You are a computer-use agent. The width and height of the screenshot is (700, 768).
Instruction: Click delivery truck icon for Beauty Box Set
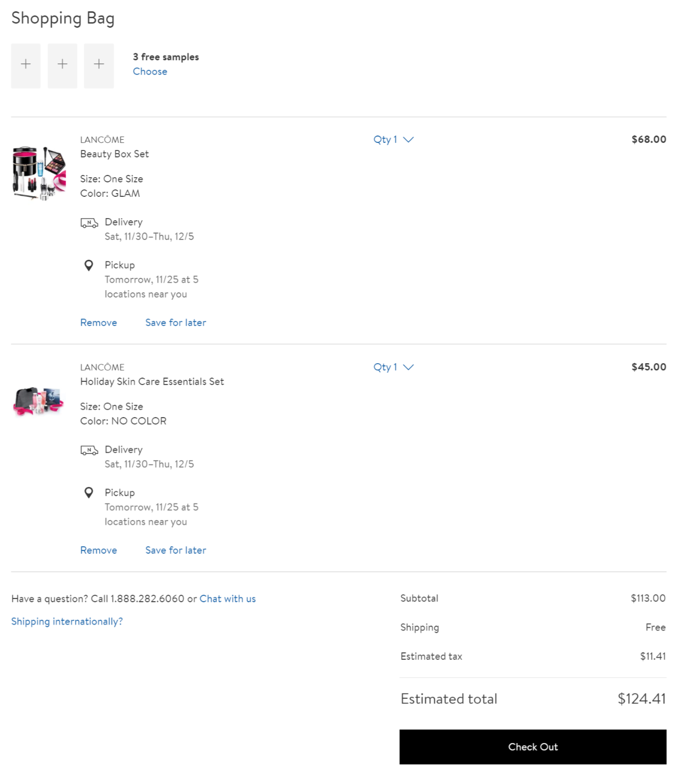[x=89, y=222]
